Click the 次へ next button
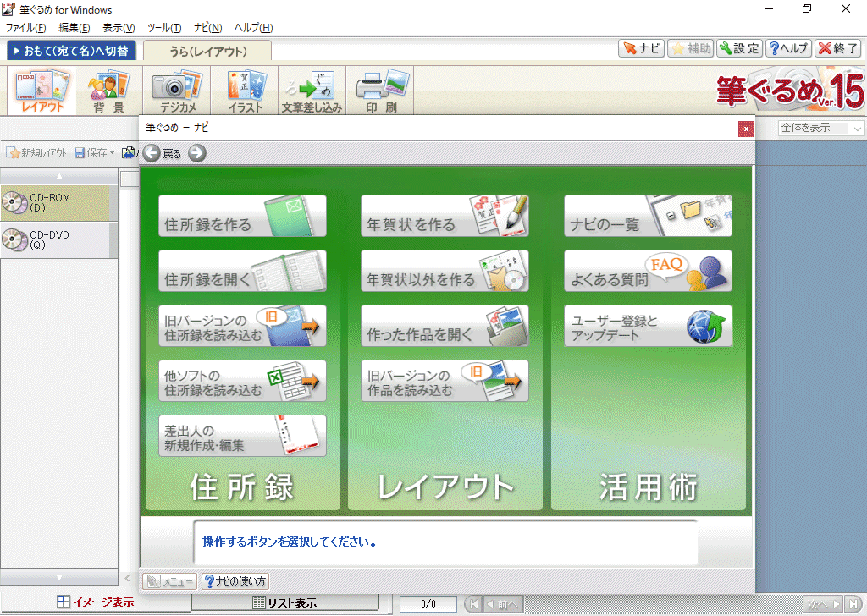This screenshot has width=867, height=616. click(x=823, y=604)
